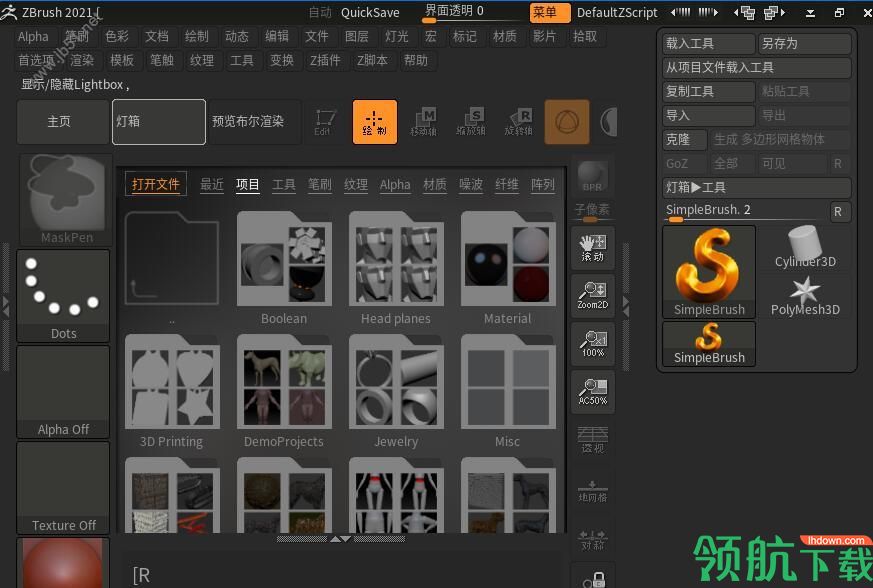Click the BPR render sphere icon
873x588 pixels.
(592, 176)
